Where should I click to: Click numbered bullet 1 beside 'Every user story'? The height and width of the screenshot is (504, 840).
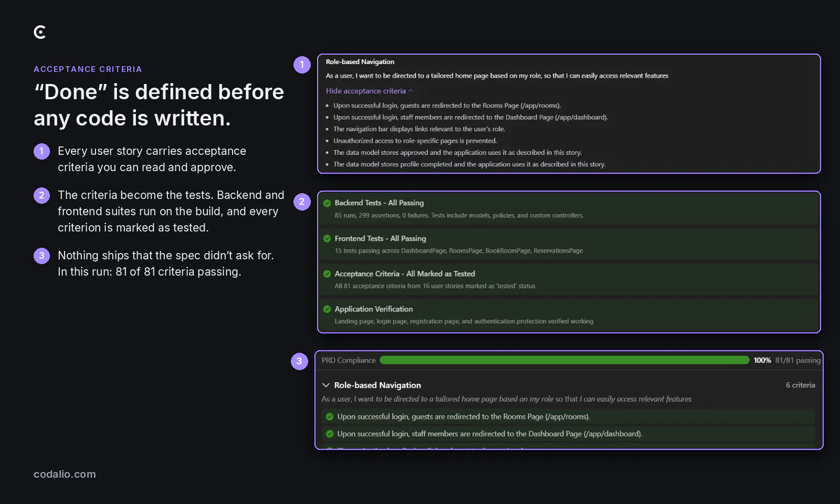[41, 151]
